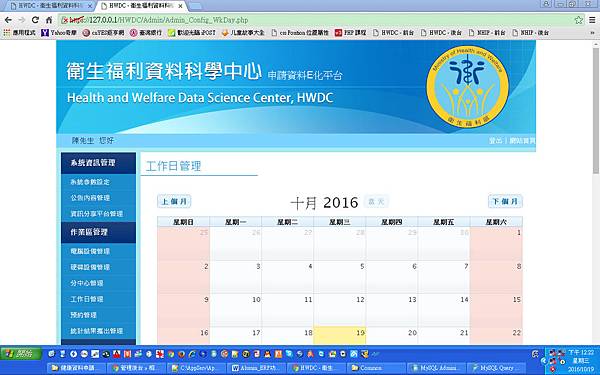Screen dimensions: 600x375
Task: Open the Windows Start button
Action: coord(21,354)
